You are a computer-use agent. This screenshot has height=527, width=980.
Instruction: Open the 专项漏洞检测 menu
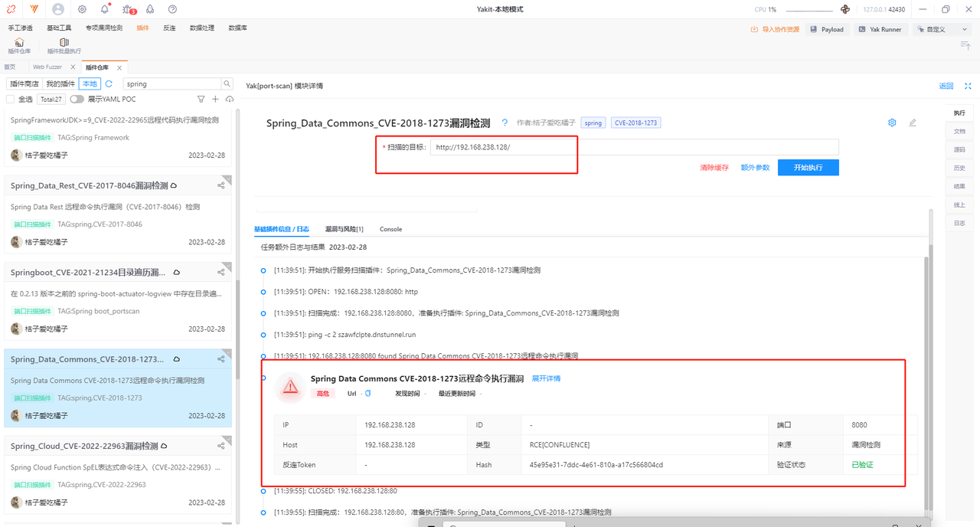point(103,28)
